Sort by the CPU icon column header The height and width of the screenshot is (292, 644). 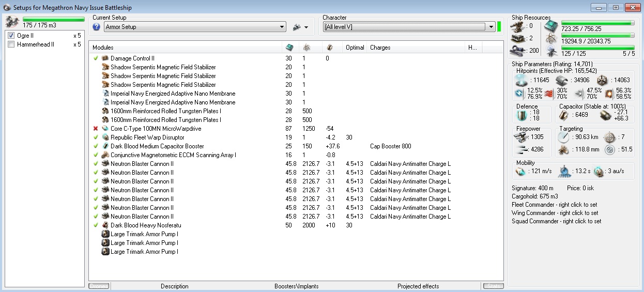[x=289, y=47]
